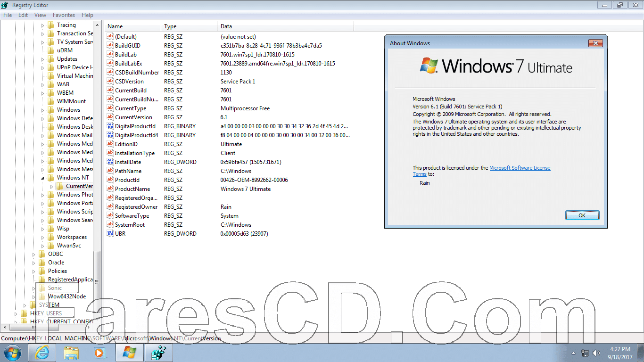
Task: Select the HKEY_USERS tree item
Action: click(x=46, y=313)
